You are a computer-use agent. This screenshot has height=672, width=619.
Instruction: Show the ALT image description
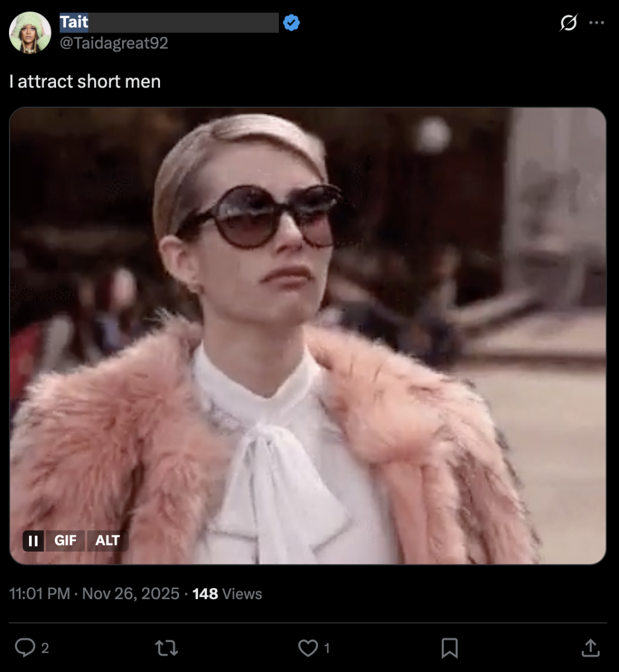click(107, 540)
